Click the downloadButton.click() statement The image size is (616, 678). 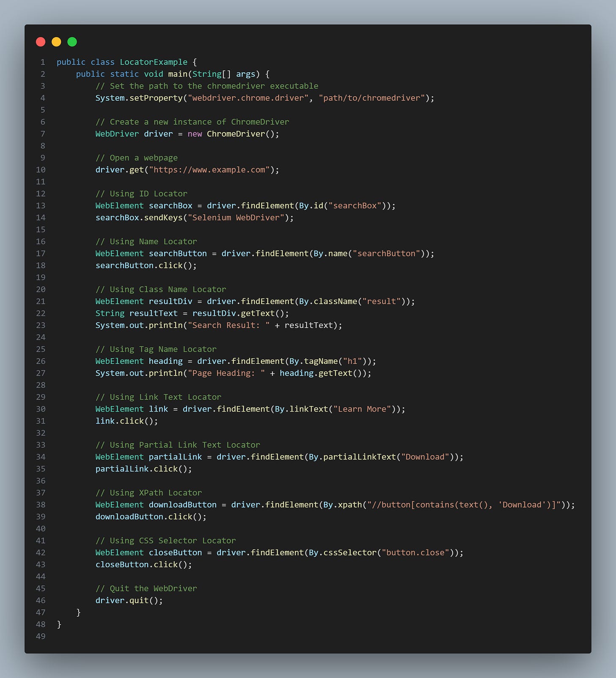151,516
